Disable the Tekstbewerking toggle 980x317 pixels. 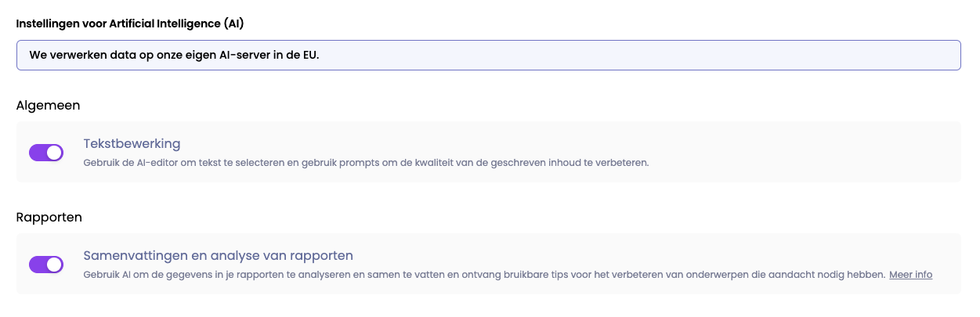[x=46, y=153]
